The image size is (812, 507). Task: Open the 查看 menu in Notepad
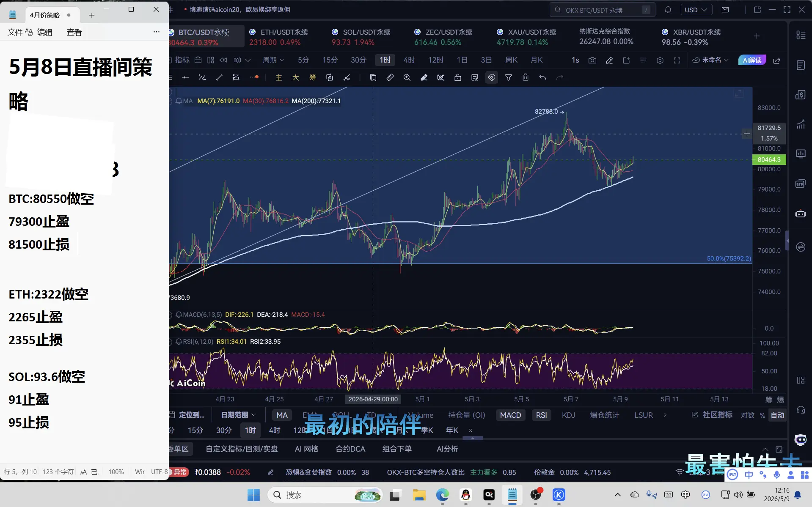[x=74, y=32]
